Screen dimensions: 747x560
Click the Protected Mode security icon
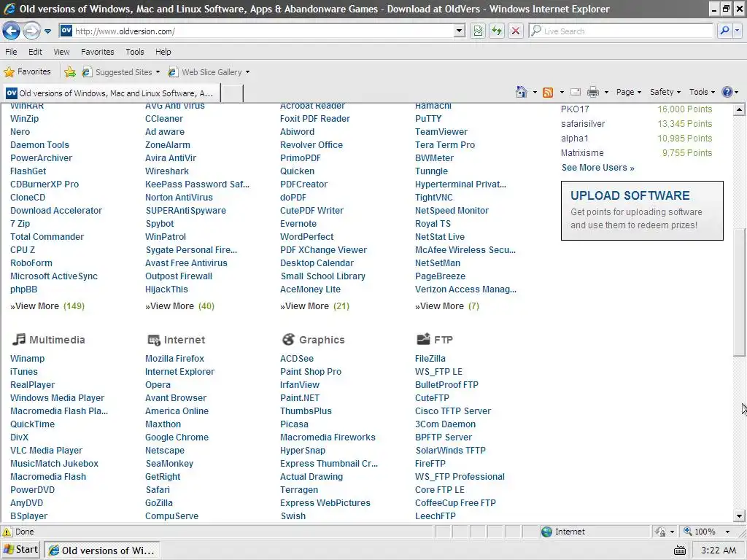(x=660, y=532)
